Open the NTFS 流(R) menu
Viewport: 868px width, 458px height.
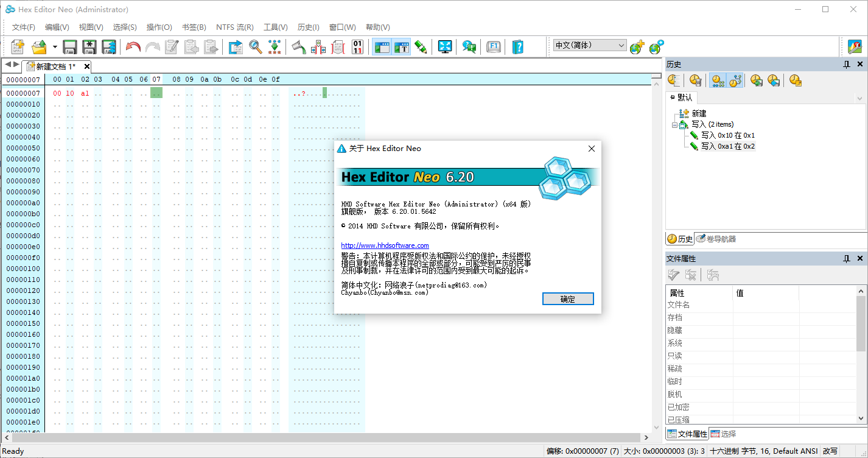click(x=235, y=27)
